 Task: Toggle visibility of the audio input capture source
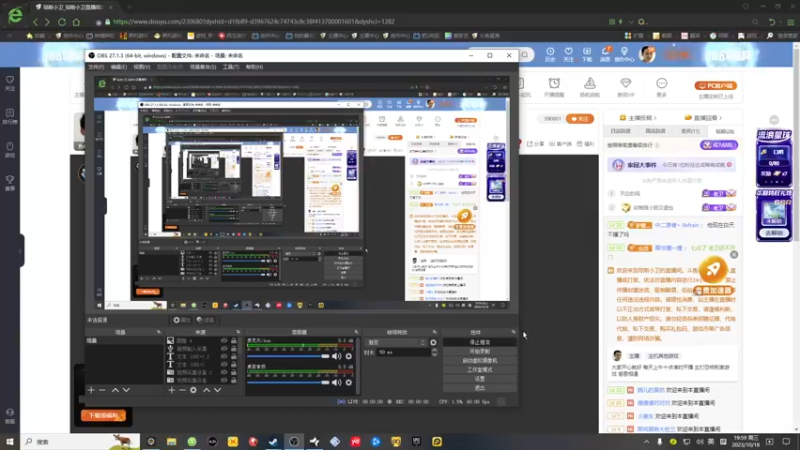224,349
